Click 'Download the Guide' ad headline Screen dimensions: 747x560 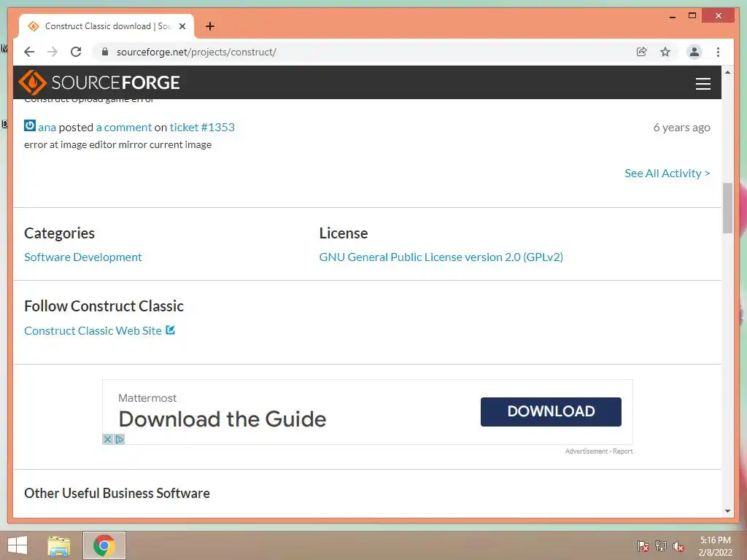point(222,419)
